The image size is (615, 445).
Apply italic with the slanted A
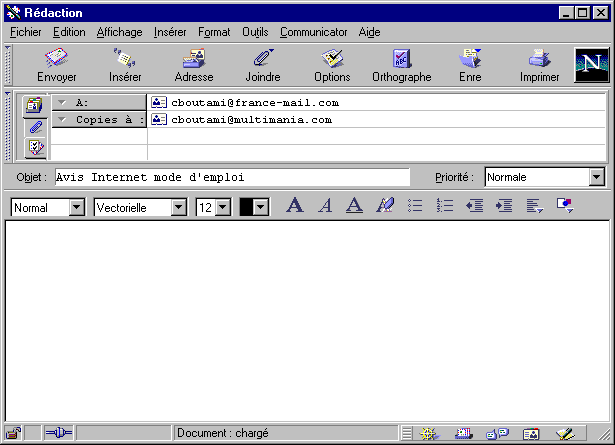point(325,205)
